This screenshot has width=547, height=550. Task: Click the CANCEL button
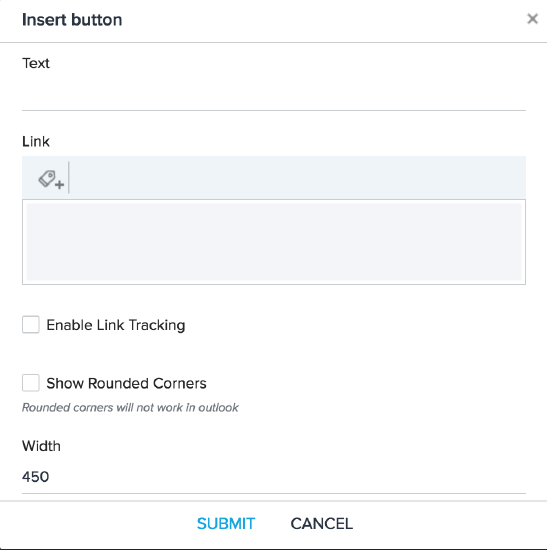click(x=321, y=524)
